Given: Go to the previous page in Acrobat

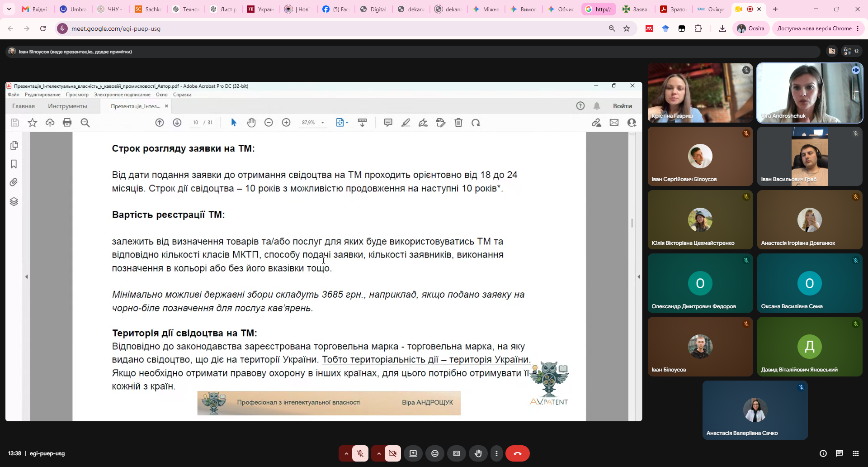Looking at the screenshot, I should coord(160,123).
